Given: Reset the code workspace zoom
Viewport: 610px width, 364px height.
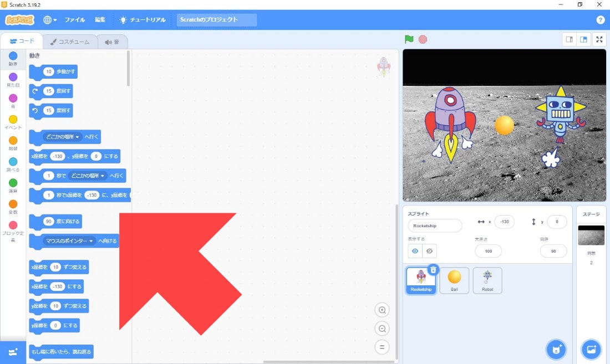Looking at the screenshot, I should coord(382,347).
